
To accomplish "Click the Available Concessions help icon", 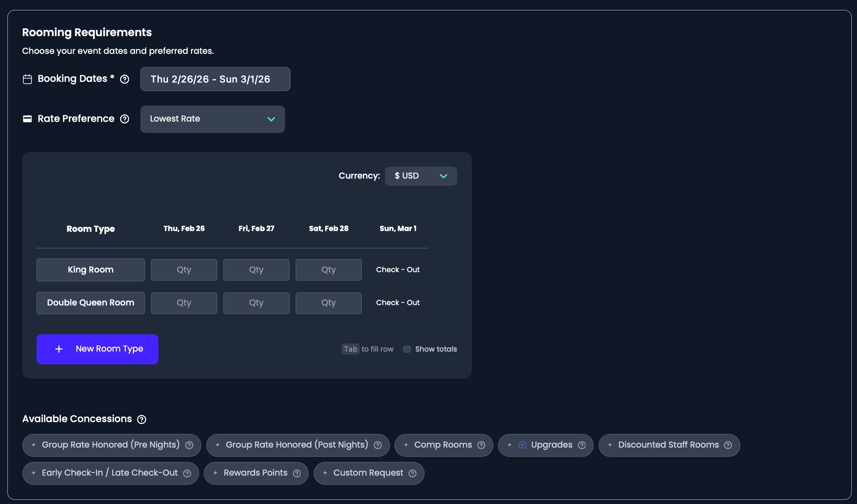I will [x=141, y=419].
